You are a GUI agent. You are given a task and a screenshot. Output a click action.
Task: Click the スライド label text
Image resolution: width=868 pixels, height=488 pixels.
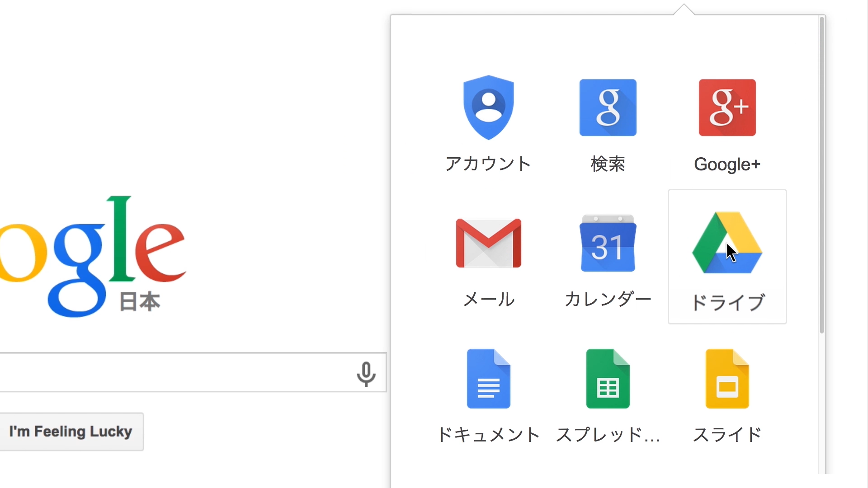click(x=727, y=435)
